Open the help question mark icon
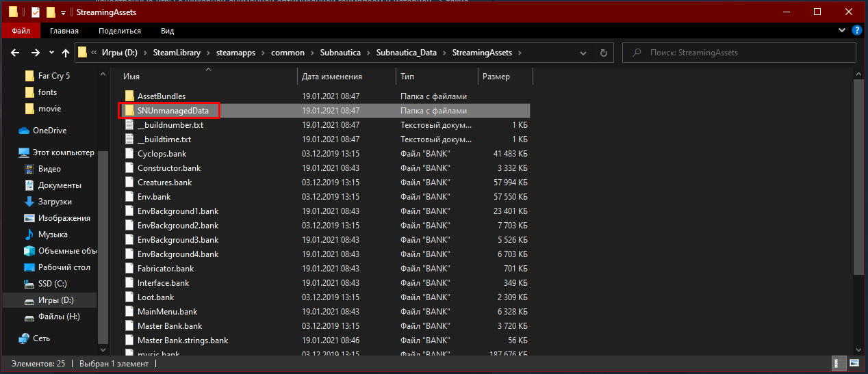Image resolution: width=868 pixels, height=374 pixels. coord(856,31)
